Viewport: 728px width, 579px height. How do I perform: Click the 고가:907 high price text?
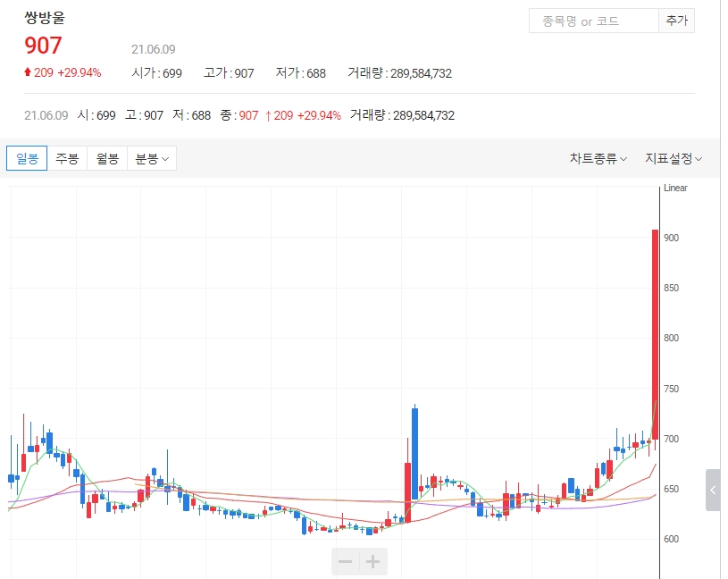click(229, 73)
